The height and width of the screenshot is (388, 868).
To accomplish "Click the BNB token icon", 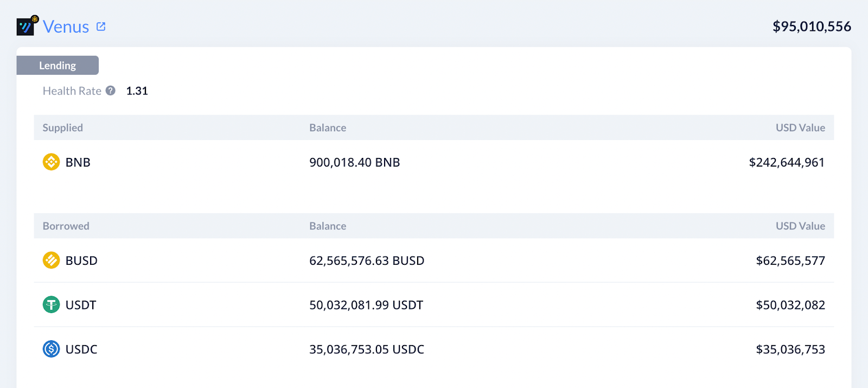I will (51, 162).
